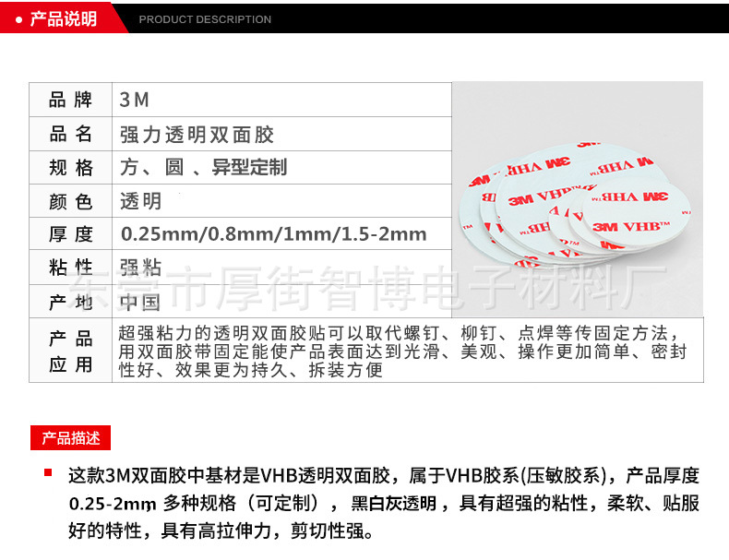Click the 产品应用 row label
This screenshot has height=560, width=729.
pyautogui.click(x=71, y=351)
